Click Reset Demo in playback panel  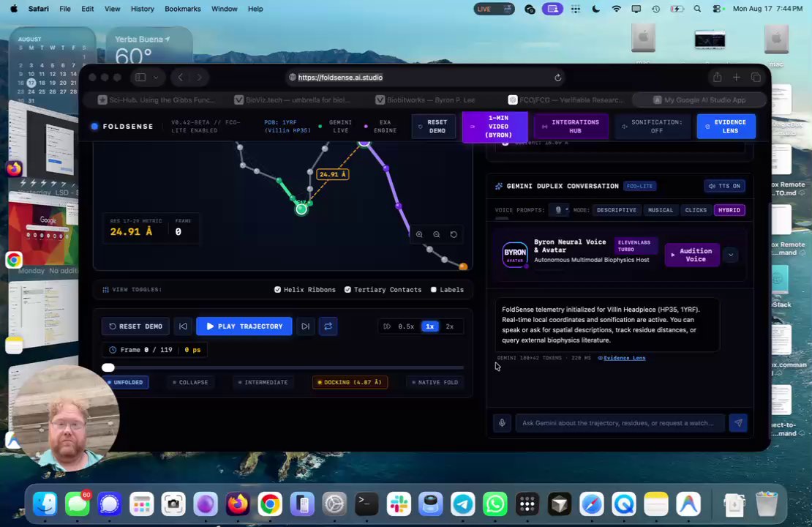(x=135, y=326)
